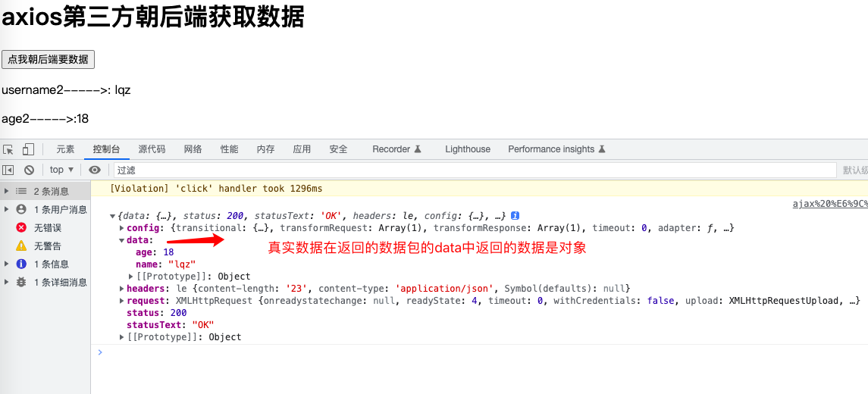Click the list icon for 2 条消息

[x=21, y=191]
